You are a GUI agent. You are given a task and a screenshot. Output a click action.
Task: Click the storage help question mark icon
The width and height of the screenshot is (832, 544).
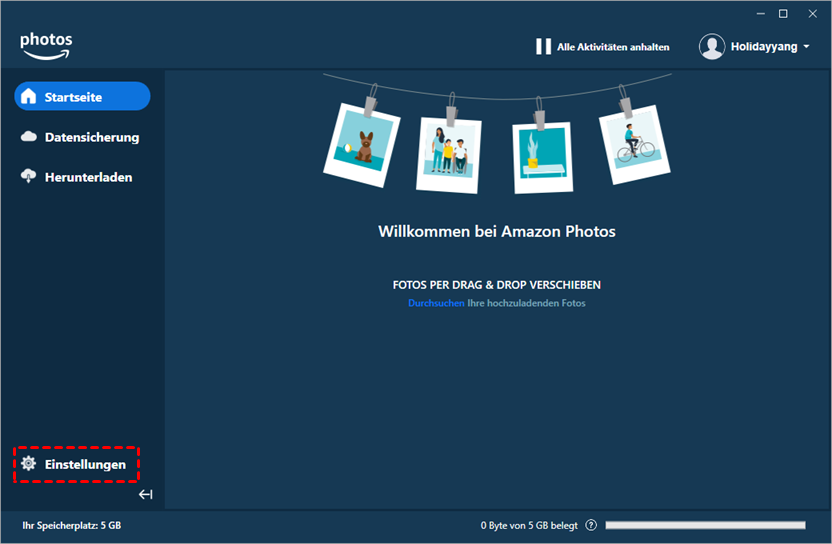click(591, 525)
